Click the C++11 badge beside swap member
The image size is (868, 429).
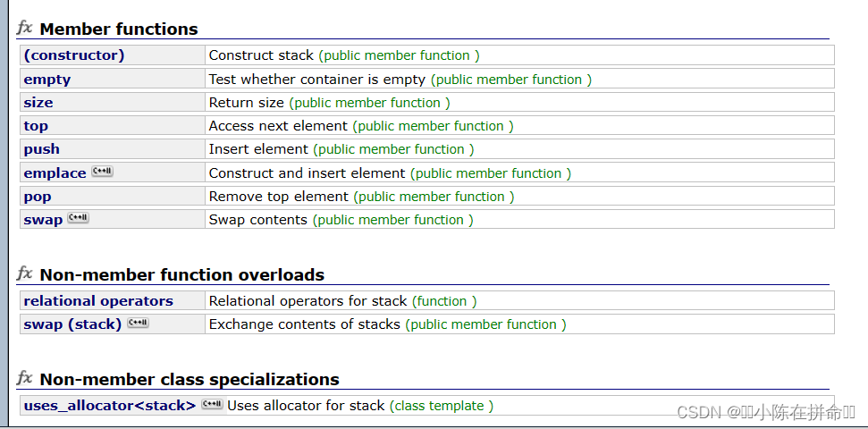point(78,218)
